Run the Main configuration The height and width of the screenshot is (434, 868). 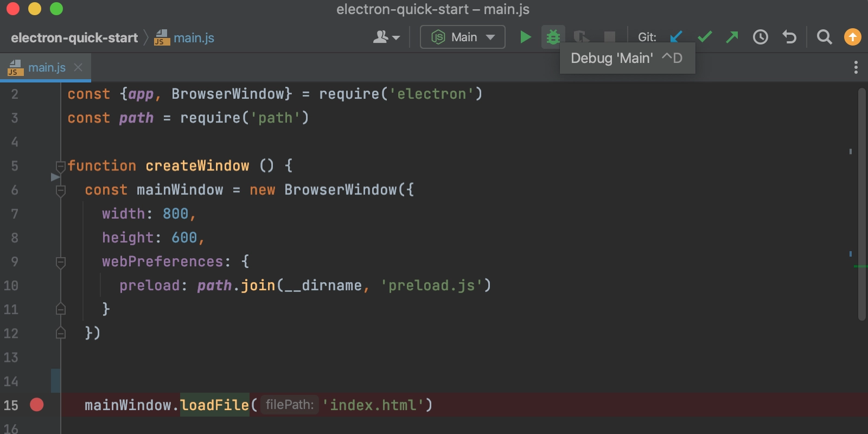click(525, 37)
